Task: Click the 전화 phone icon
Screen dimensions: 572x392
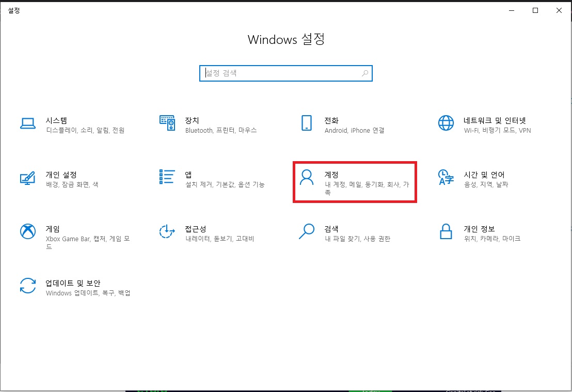Action: coord(307,123)
